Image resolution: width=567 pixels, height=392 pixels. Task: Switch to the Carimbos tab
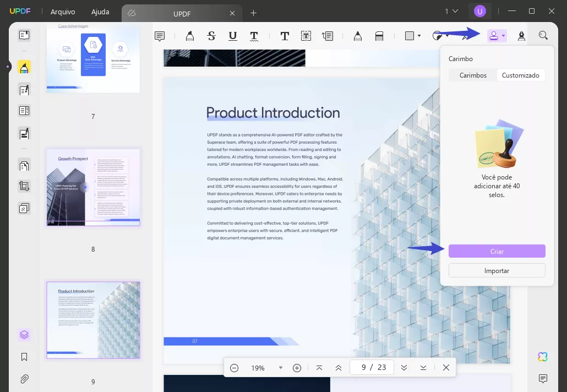(473, 75)
